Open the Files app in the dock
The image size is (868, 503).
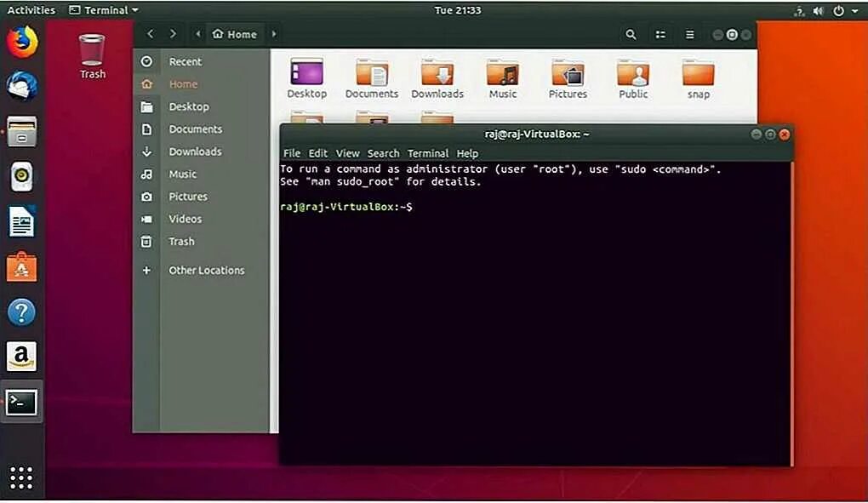(x=22, y=132)
